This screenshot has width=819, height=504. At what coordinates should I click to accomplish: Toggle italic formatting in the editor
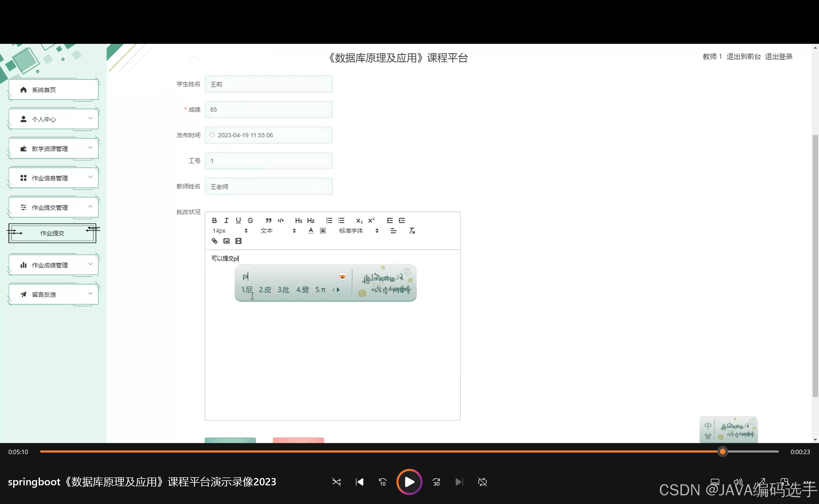pyautogui.click(x=226, y=220)
